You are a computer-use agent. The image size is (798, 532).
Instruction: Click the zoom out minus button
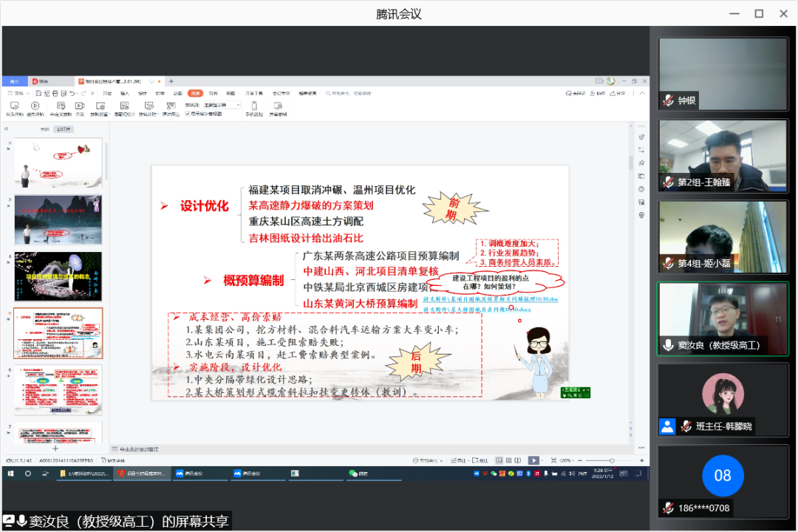coord(580,460)
